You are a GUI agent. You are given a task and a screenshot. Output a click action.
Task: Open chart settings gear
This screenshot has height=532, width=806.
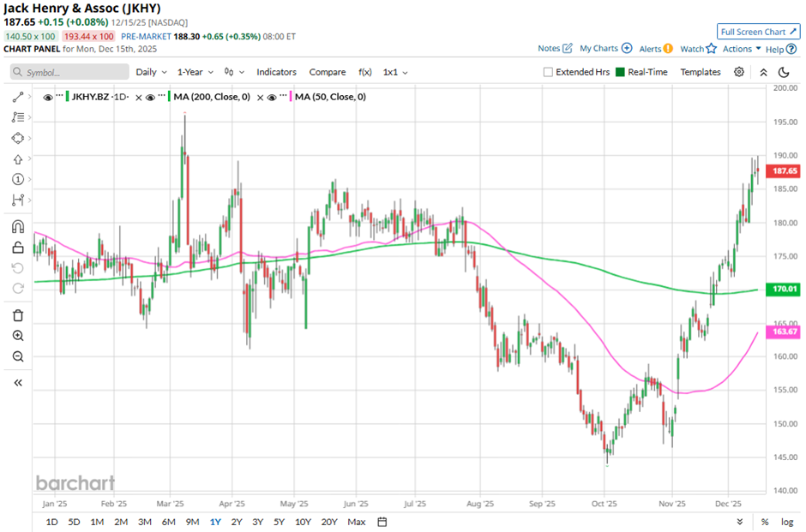click(738, 72)
